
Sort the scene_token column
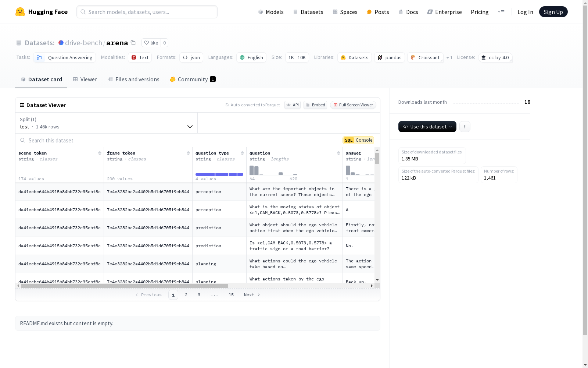(x=100, y=153)
